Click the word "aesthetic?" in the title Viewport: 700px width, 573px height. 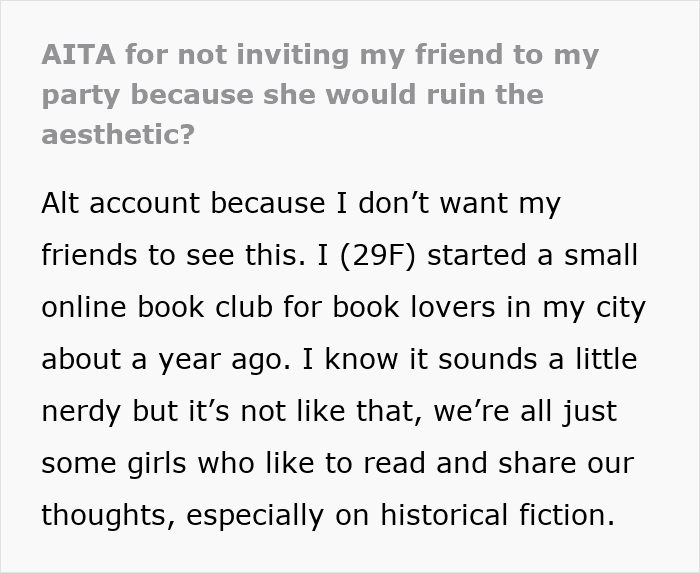pos(118,134)
